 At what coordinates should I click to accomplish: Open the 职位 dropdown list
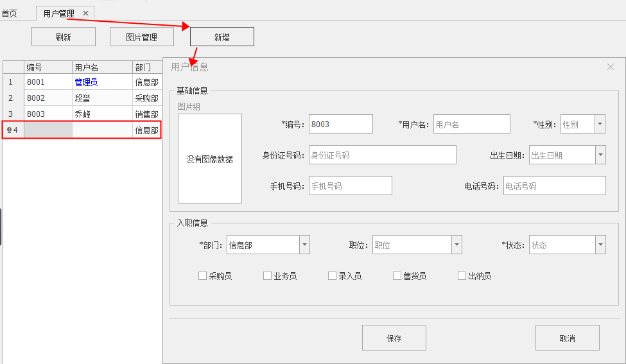[456, 245]
